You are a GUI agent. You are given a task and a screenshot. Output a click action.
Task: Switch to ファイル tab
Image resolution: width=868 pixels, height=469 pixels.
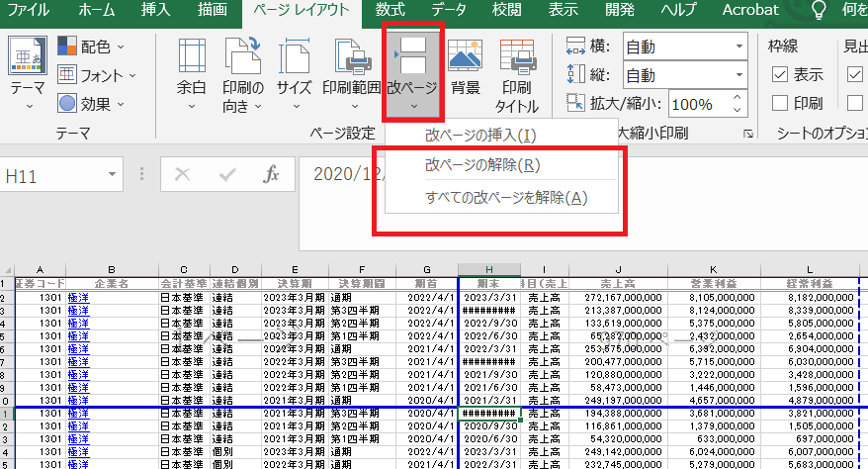(x=29, y=10)
